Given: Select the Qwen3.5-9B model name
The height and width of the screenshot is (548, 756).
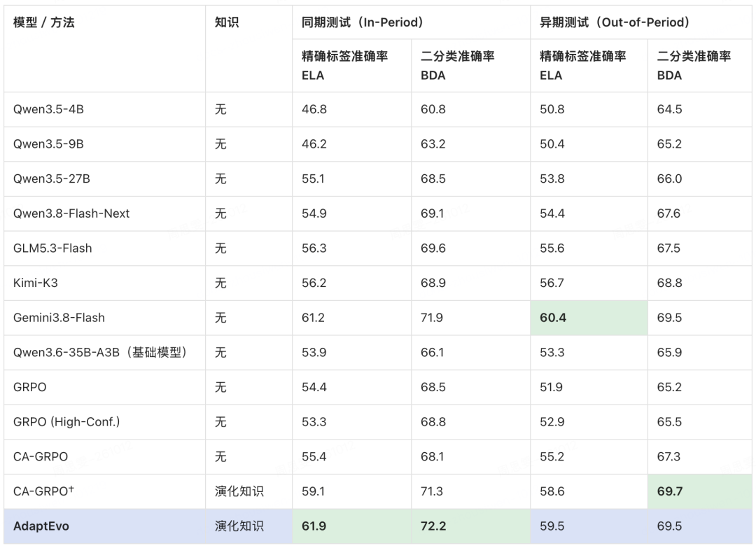Looking at the screenshot, I should (48, 144).
